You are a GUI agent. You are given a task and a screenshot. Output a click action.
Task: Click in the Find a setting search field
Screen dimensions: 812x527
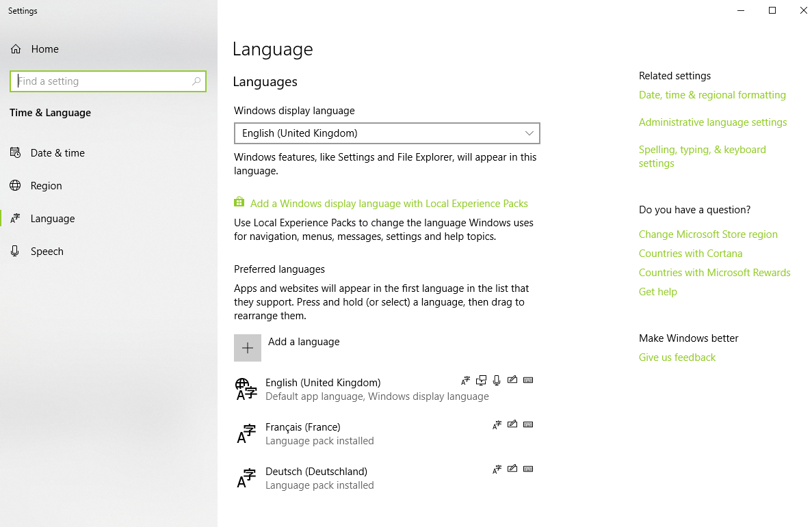pos(107,81)
